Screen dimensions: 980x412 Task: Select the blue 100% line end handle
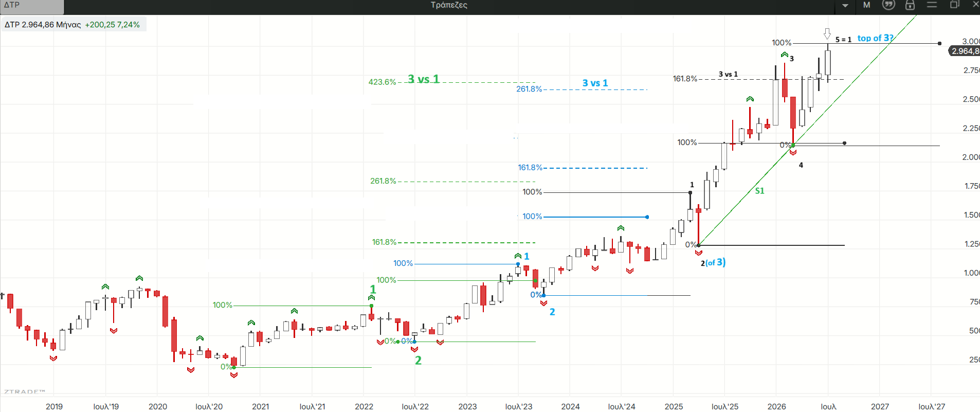[647, 217]
